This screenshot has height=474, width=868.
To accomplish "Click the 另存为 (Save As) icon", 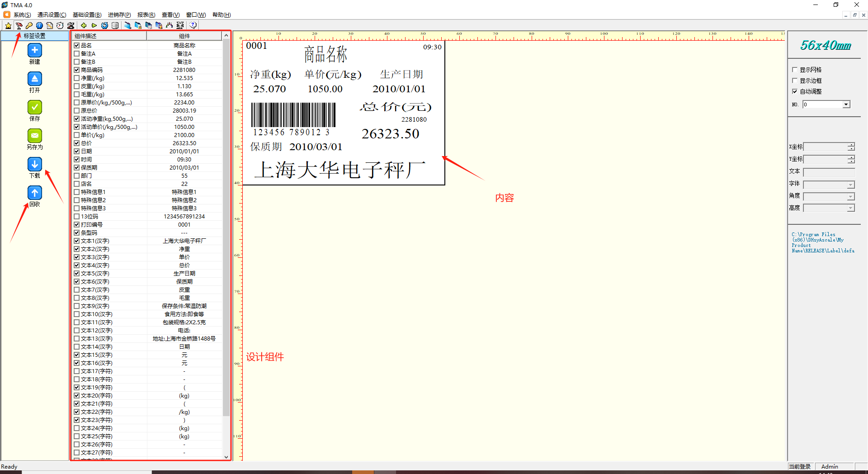I will 35,136.
